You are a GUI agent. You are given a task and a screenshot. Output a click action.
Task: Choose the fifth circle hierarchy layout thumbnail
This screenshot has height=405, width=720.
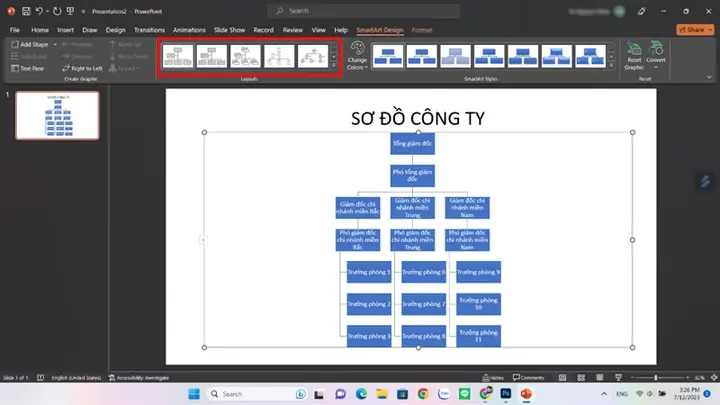313,56
